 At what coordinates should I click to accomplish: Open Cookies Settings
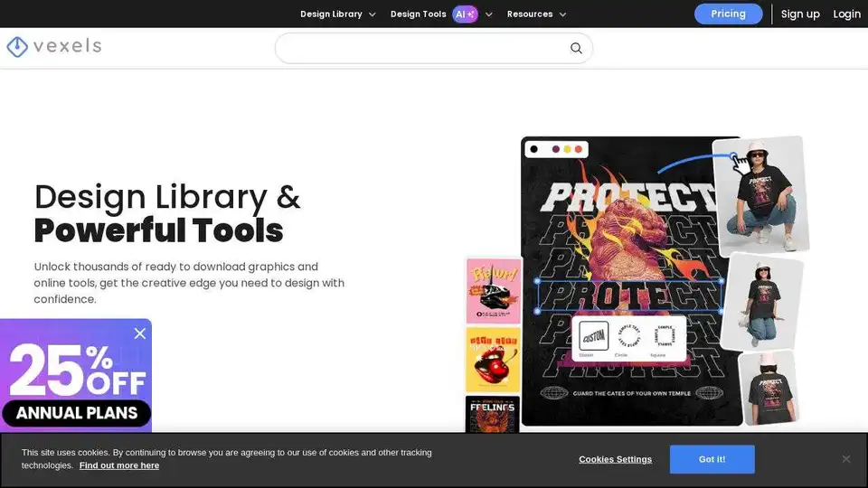coord(615,459)
